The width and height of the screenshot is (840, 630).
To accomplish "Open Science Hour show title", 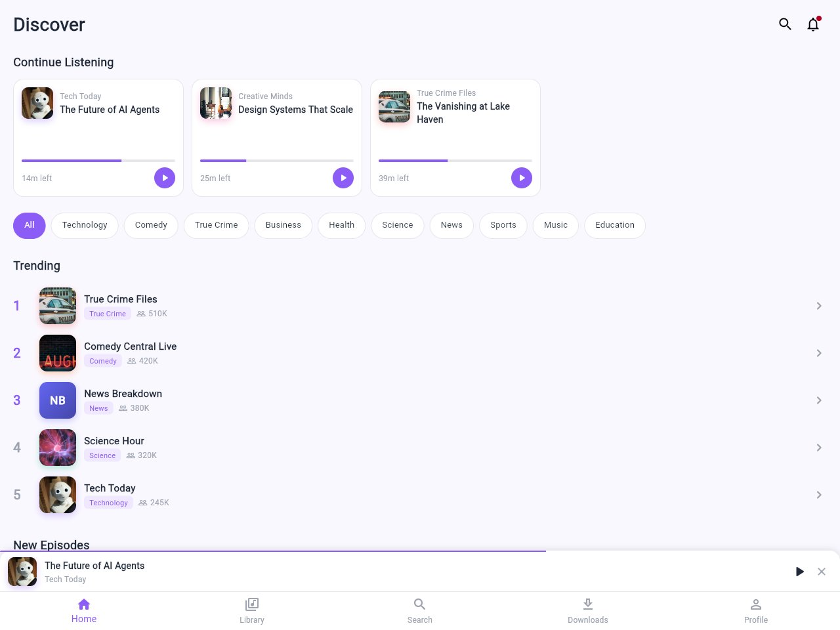I will click(114, 441).
